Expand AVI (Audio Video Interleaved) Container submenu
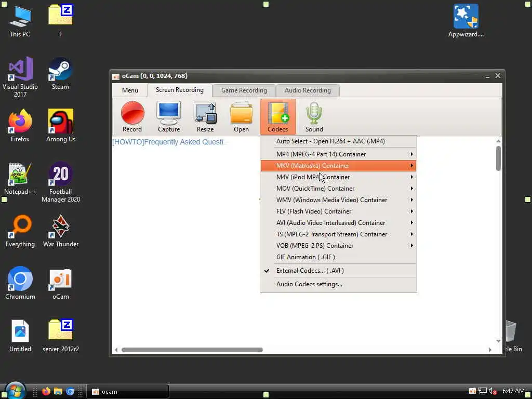This screenshot has width=532, height=399. click(x=338, y=223)
